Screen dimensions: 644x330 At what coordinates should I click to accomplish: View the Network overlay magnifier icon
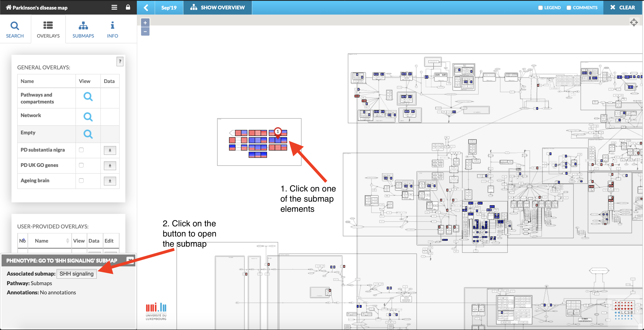coord(88,117)
